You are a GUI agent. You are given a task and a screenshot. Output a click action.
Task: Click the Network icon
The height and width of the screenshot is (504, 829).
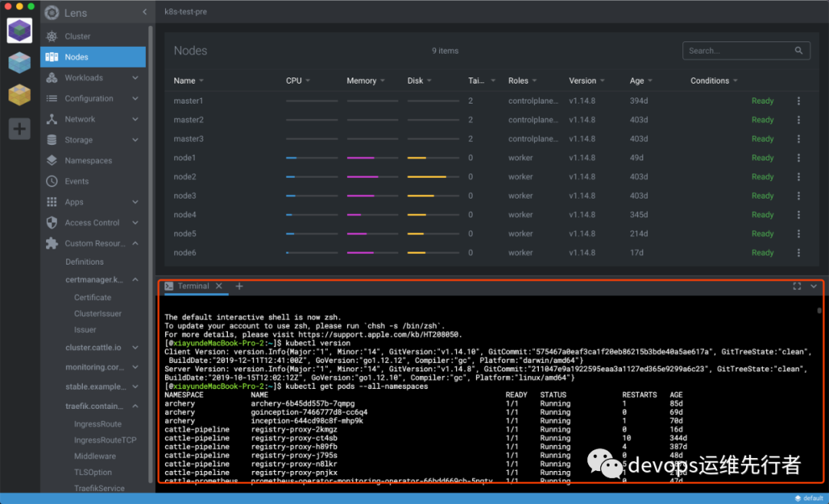(52, 120)
